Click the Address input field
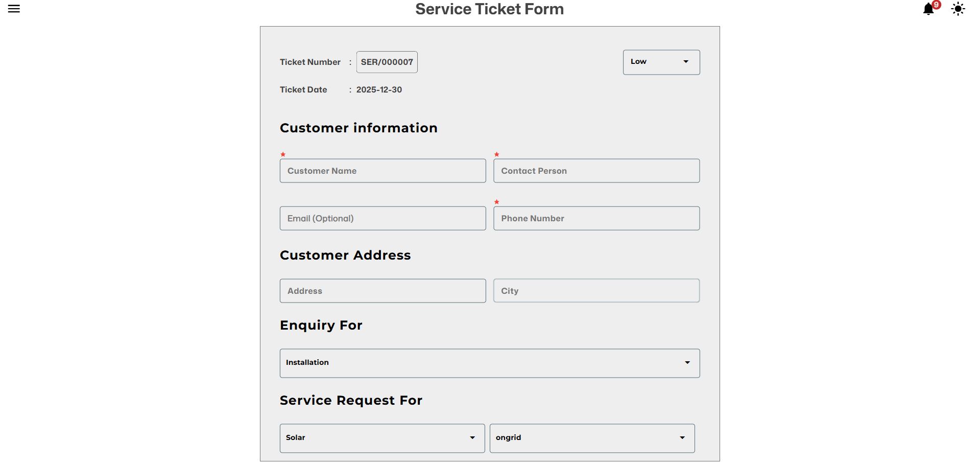This screenshot has width=980, height=464. point(383,291)
